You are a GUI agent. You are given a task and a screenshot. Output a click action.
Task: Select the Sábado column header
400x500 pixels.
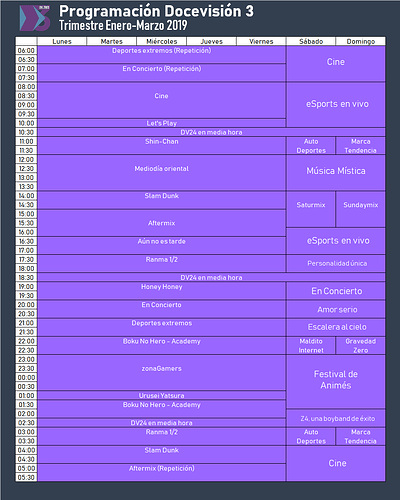click(311, 41)
